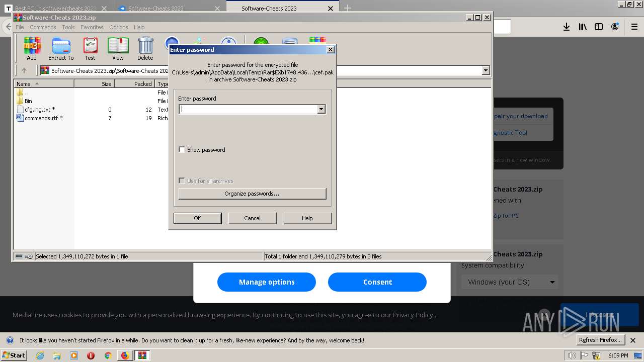Viewport: 644px width, 362px height.
Task: Click the drive icon in WinRAR status bar
Action: pyautogui.click(x=19, y=256)
